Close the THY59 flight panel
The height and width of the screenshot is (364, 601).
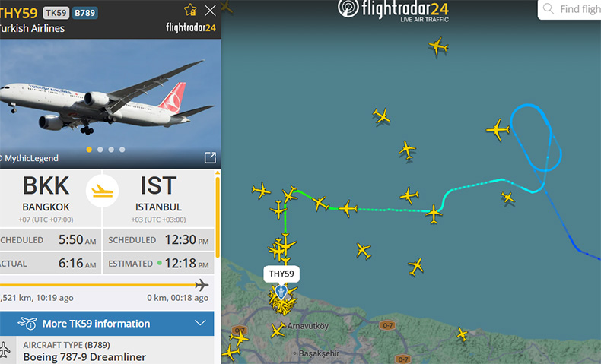(210, 11)
